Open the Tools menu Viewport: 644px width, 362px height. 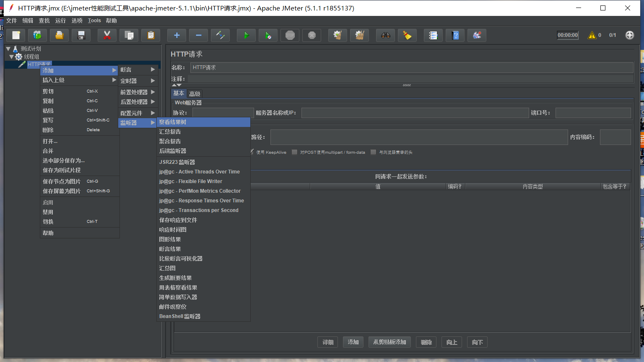(94, 21)
